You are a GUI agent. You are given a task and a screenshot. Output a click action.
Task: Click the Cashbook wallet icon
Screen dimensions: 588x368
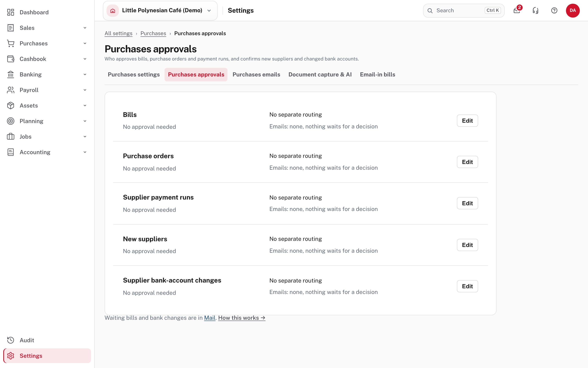(10, 59)
